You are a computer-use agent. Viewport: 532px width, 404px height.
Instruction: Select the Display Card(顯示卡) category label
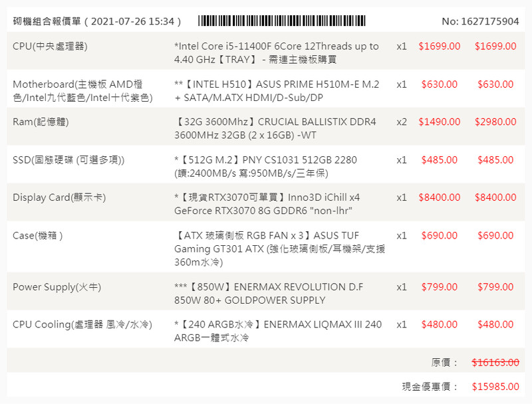click(59, 198)
